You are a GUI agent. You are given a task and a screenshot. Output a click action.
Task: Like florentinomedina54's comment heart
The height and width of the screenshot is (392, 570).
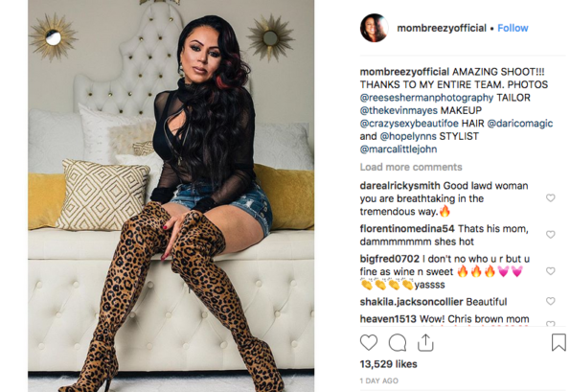pyautogui.click(x=551, y=235)
